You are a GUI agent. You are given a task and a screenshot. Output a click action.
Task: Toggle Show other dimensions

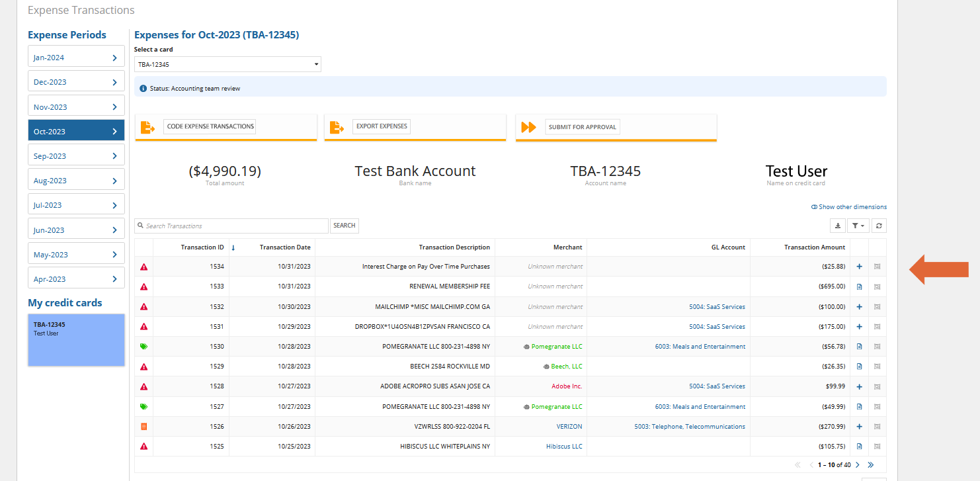pyautogui.click(x=849, y=207)
